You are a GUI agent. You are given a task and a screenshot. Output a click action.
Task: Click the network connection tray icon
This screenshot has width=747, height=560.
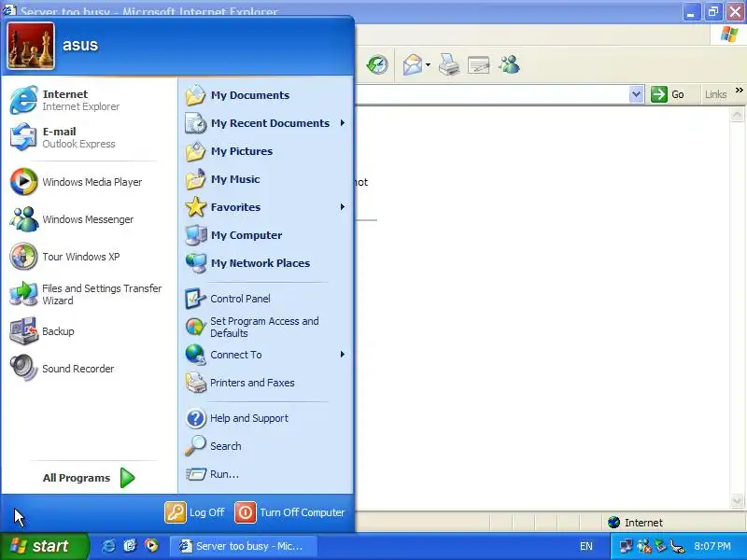[x=626, y=546]
